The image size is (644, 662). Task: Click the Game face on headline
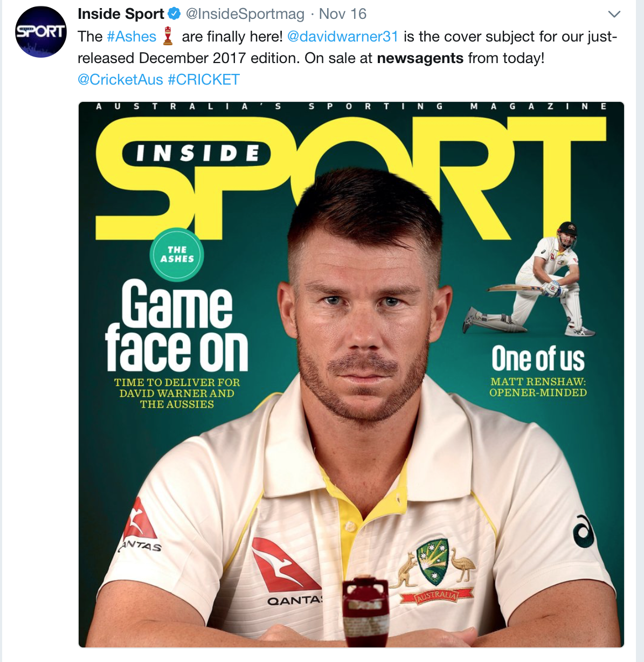[x=177, y=325]
